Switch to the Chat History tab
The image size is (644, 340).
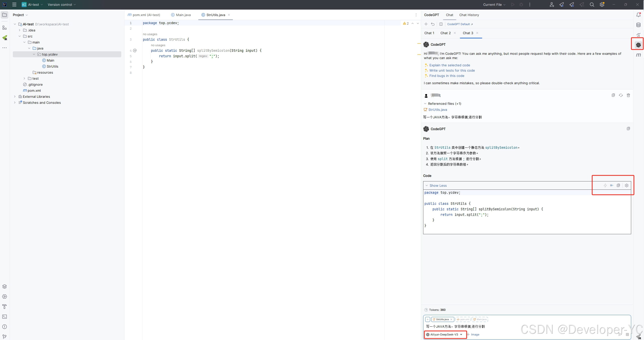click(x=469, y=15)
